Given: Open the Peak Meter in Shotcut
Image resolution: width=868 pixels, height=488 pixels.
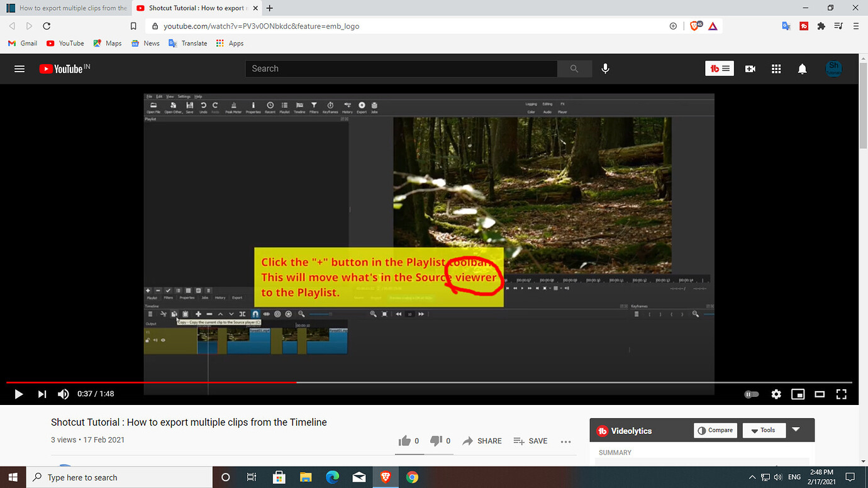Looking at the screenshot, I should click(x=234, y=107).
